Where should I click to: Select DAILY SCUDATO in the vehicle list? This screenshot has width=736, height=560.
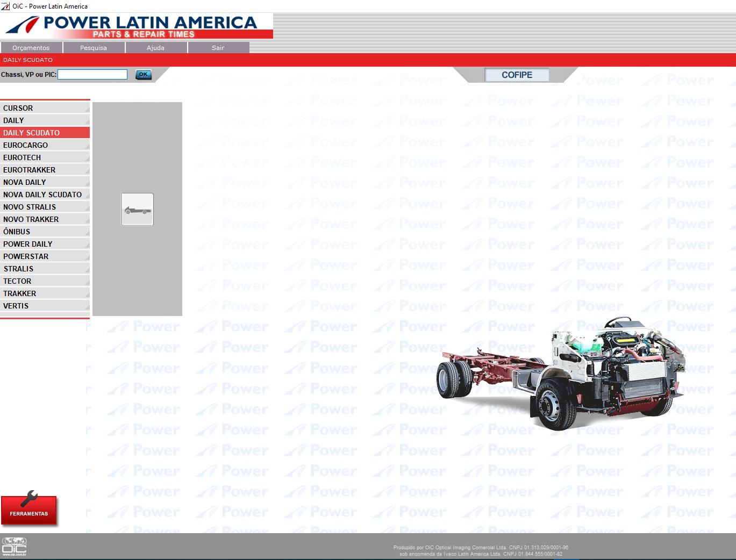[x=45, y=133]
